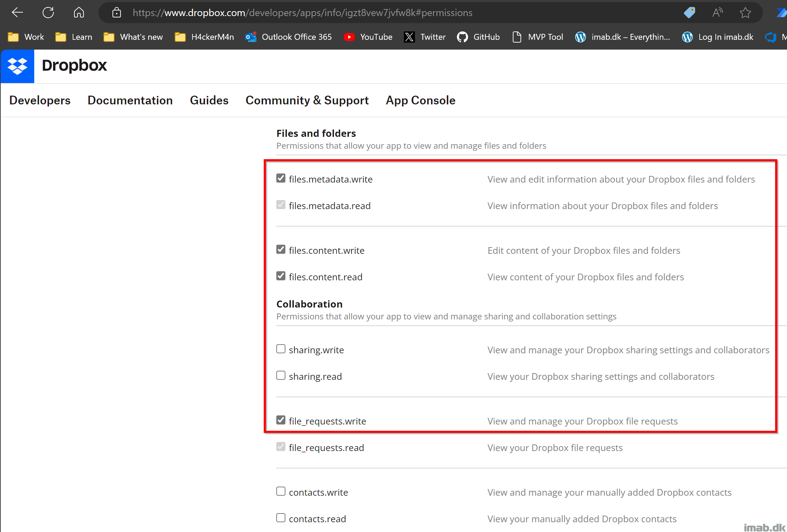Open the H4ckerM4n bookmarks folder
The image size is (787, 532).
[204, 37]
